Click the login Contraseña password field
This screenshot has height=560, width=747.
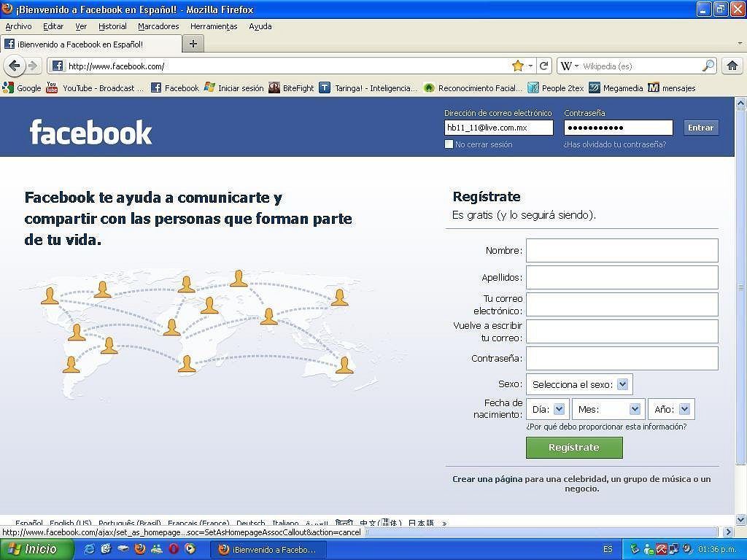619,128
